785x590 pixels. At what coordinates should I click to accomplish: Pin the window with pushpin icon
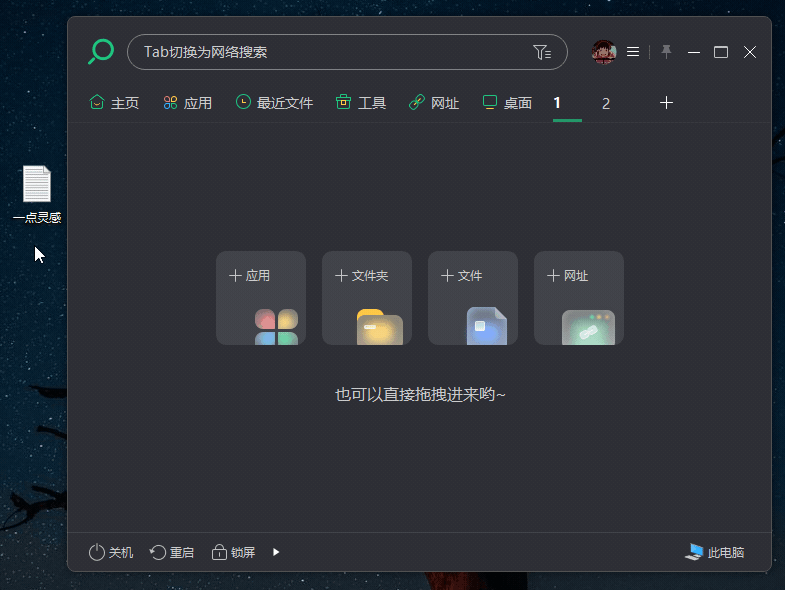pos(666,52)
